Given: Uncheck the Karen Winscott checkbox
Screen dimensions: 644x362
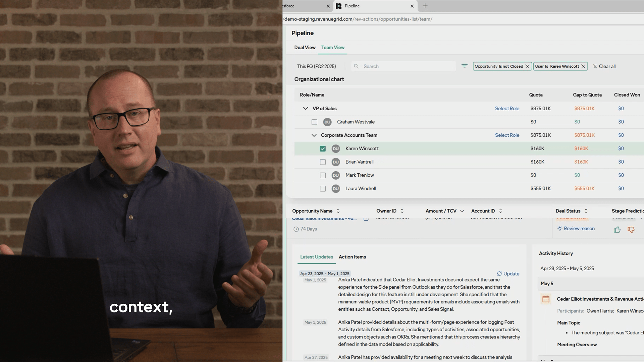Looking at the screenshot, I should [323, 148].
